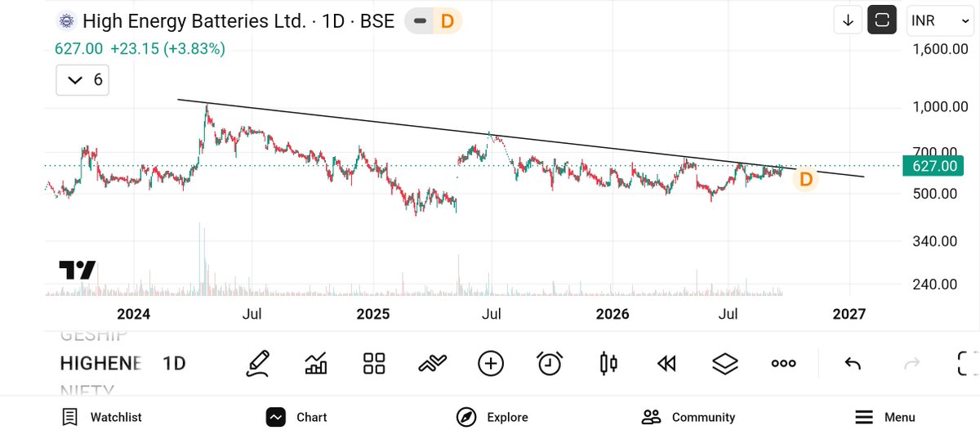Open the Menu tab
The image size is (980, 439).
click(884, 417)
